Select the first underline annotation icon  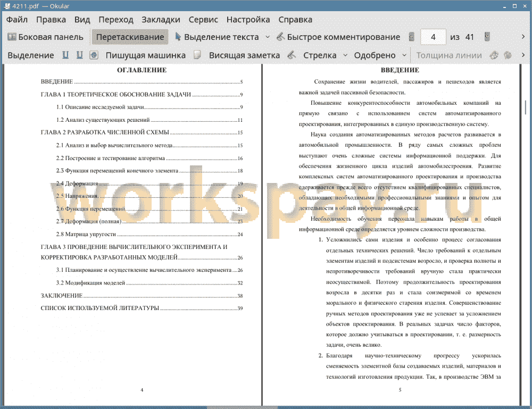coord(65,55)
